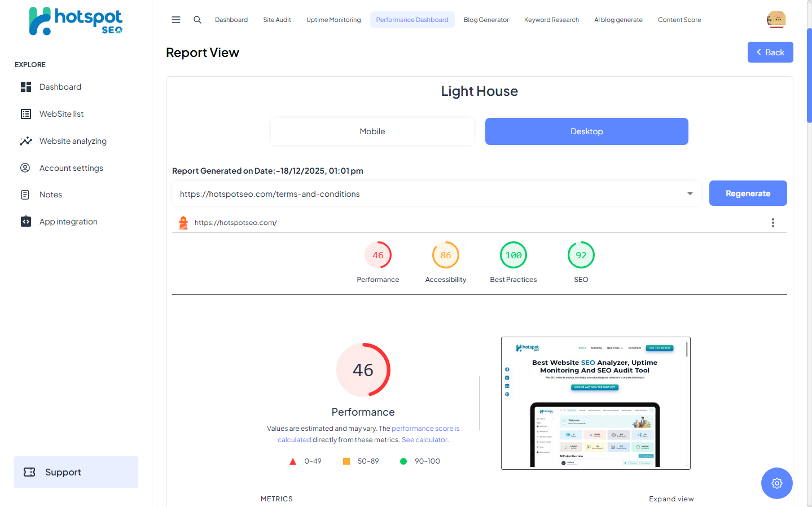
Task: Open the search magnifier icon
Action: 197,20
